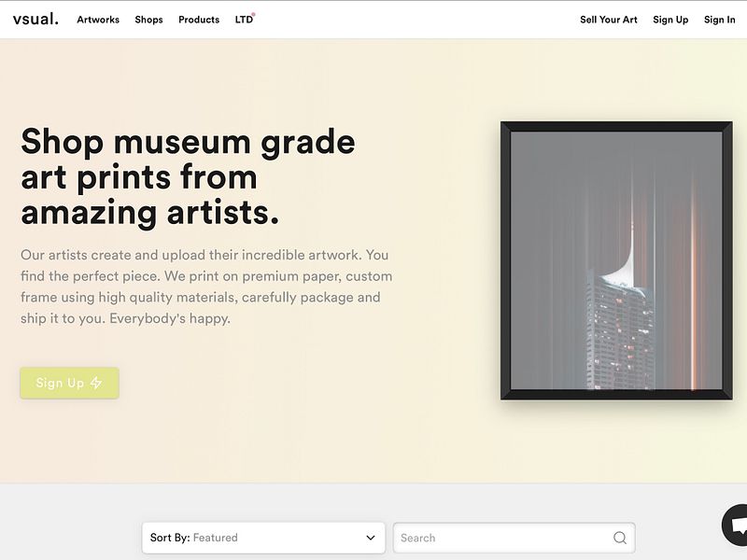Click the vsual. logo
Image resolution: width=747 pixels, height=560 pixels.
35,19
